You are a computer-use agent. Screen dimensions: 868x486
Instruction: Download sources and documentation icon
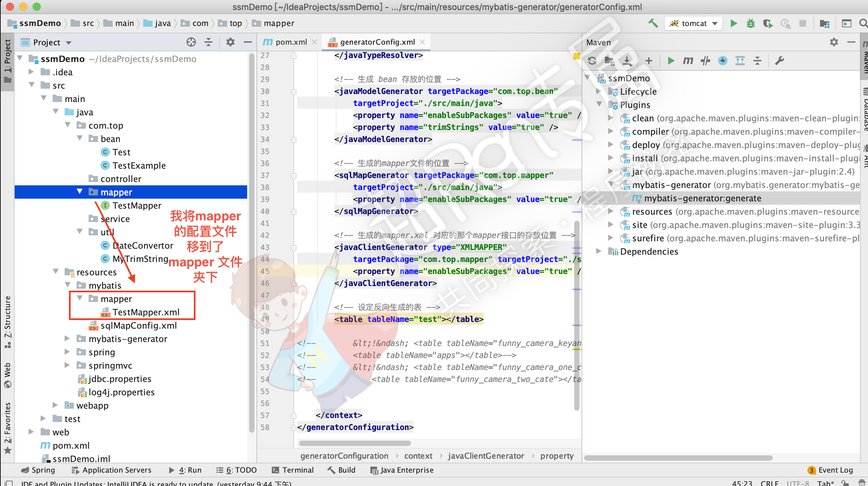click(627, 61)
